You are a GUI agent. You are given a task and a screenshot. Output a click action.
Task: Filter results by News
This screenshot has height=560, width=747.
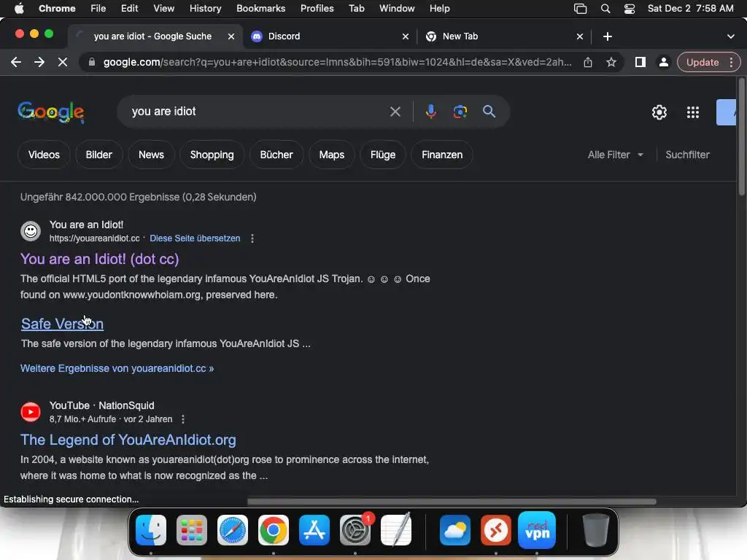(151, 155)
